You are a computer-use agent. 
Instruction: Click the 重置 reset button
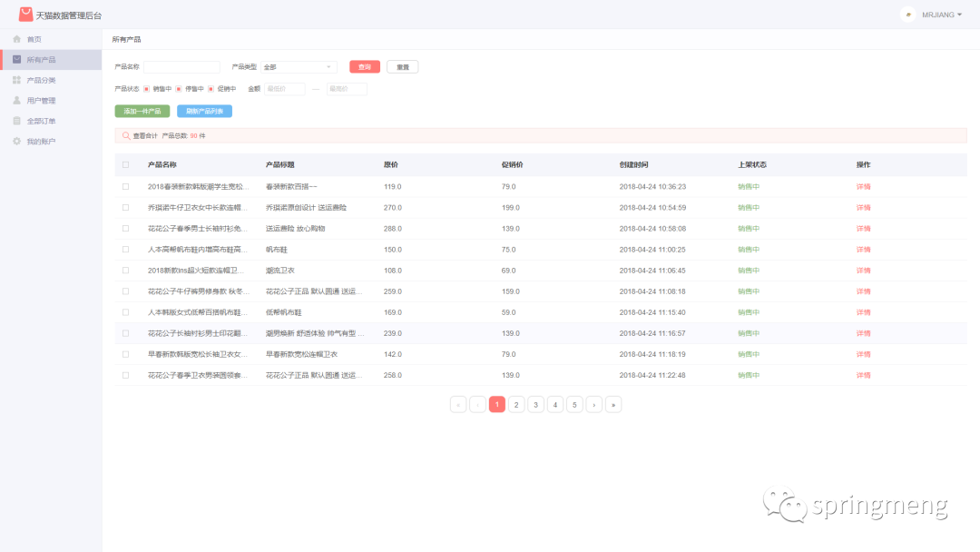point(403,67)
